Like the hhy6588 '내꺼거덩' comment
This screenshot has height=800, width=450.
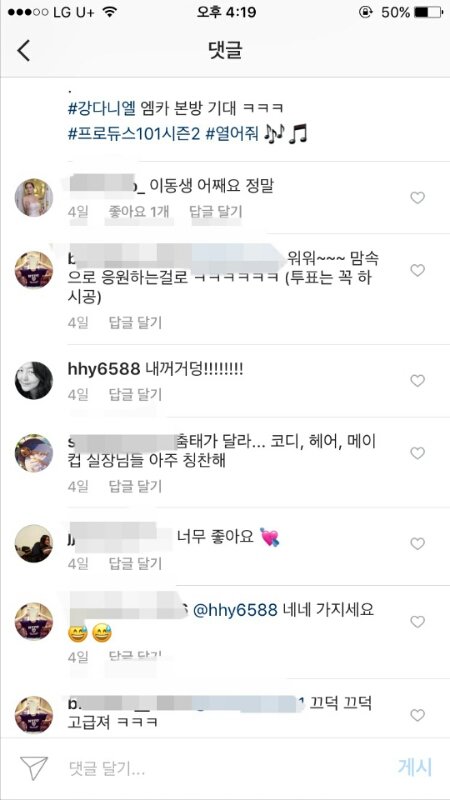(x=417, y=381)
